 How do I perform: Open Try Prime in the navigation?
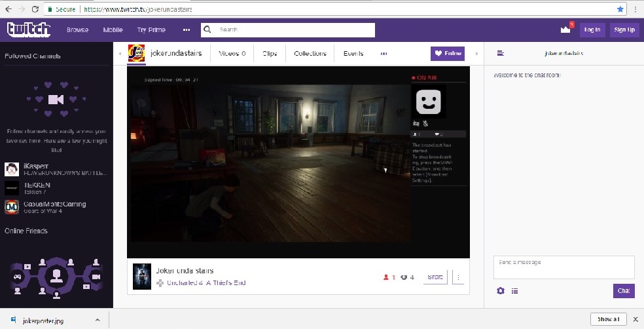(x=151, y=29)
